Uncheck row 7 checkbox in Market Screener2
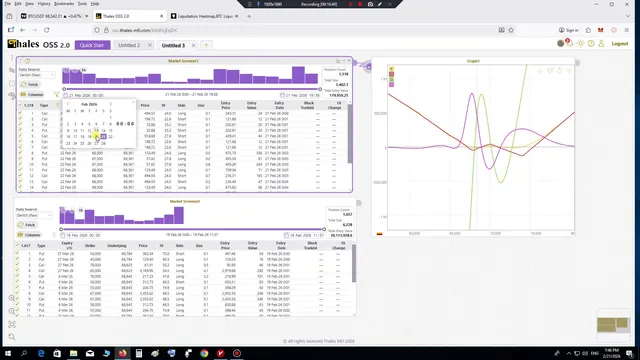 click(17, 287)
